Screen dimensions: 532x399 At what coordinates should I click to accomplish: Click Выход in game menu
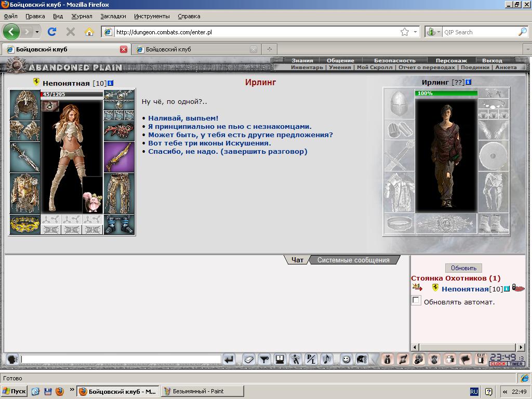[x=492, y=60]
